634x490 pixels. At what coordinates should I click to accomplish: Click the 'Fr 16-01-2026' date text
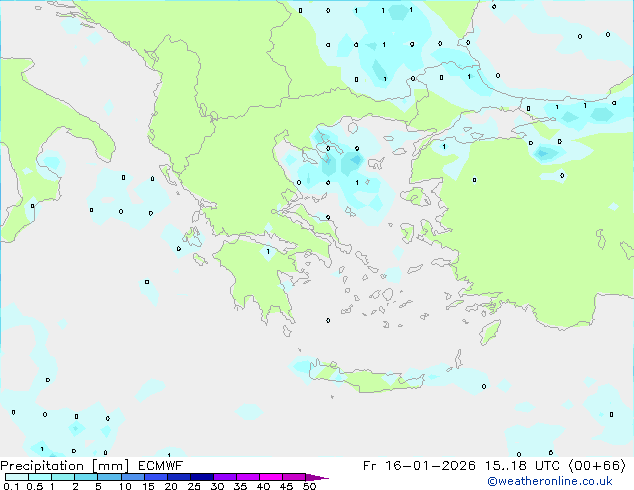tap(419, 466)
